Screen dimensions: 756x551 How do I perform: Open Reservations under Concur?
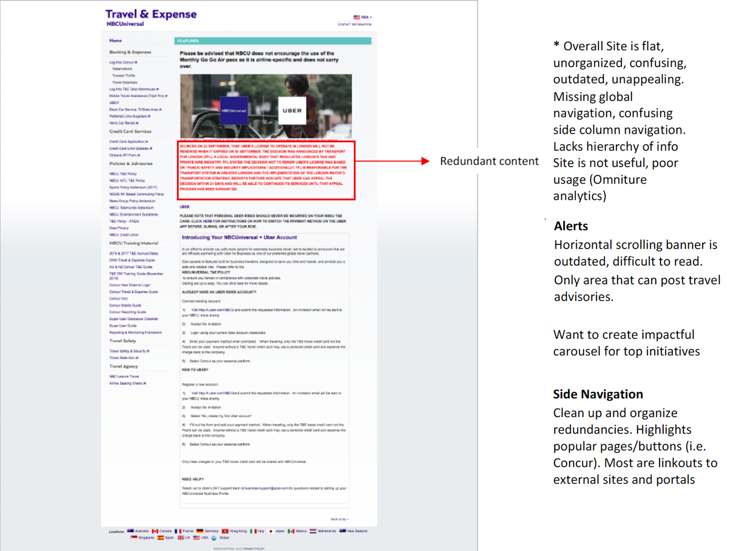pyautogui.click(x=122, y=69)
